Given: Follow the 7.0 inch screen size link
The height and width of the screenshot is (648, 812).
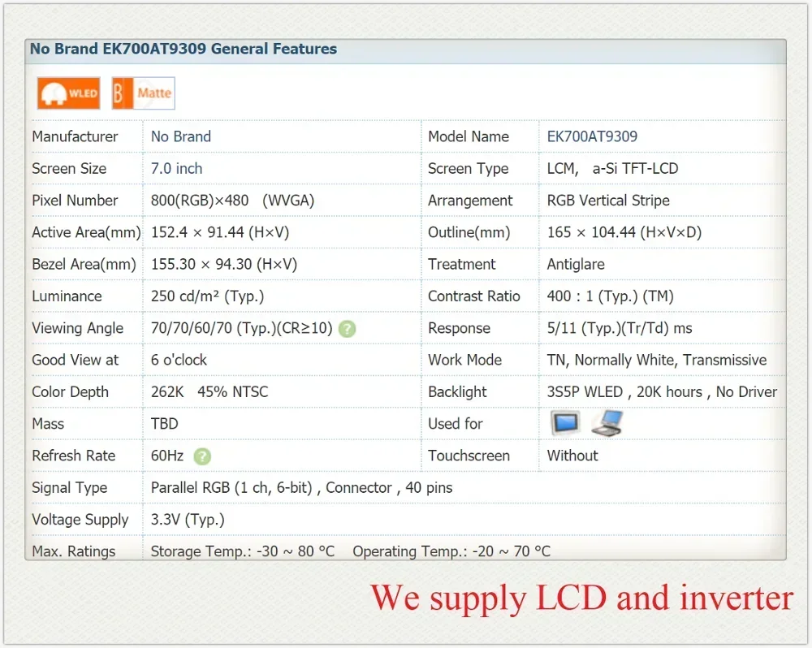Looking at the screenshot, I should click(176, 169).
